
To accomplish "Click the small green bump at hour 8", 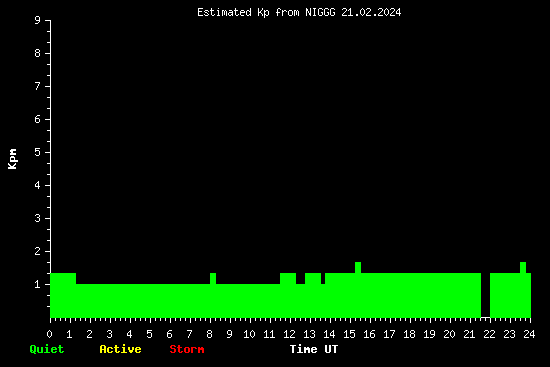I will [213, 278].
